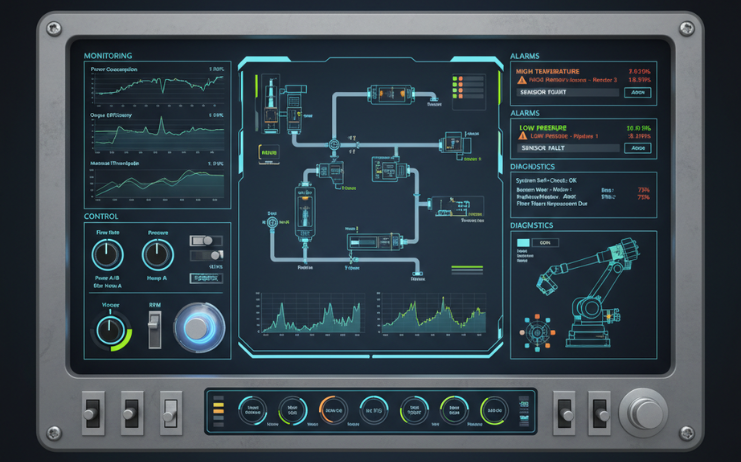This screenshot has width=741, height=462.
Task: Flip the leftmost physical switch on bottom bezel
Action: click(92, 410)
